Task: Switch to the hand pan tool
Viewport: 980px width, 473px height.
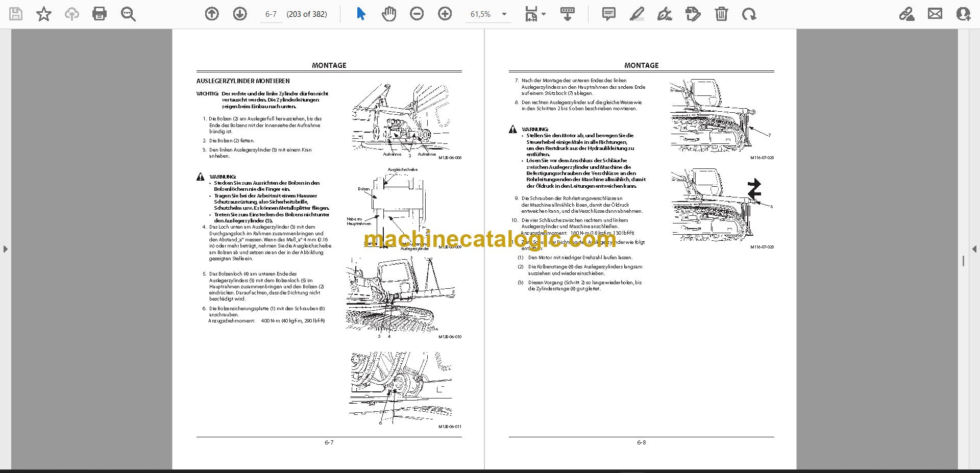Action: 389,14
